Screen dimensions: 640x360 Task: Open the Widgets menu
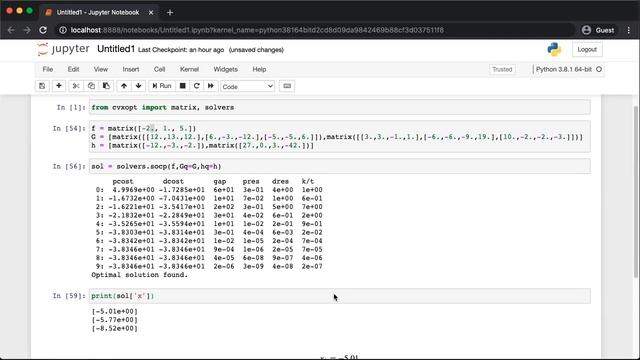[x=225, y=69]
